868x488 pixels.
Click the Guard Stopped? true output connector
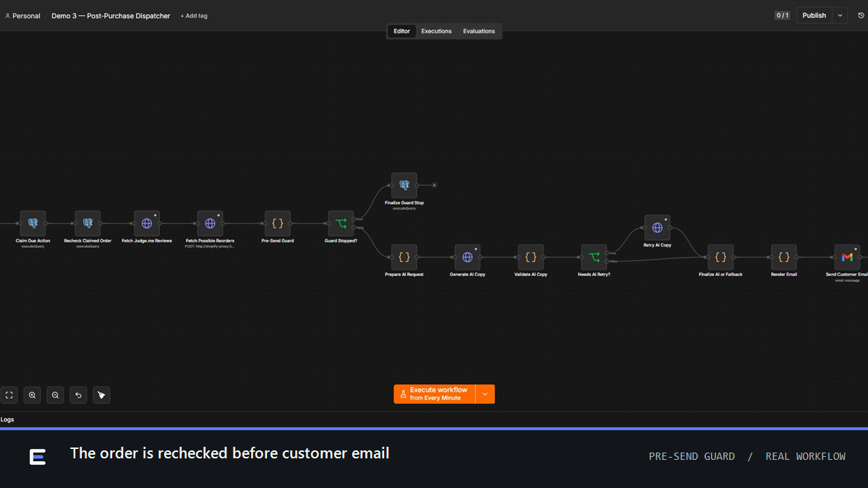click(354, 219)
